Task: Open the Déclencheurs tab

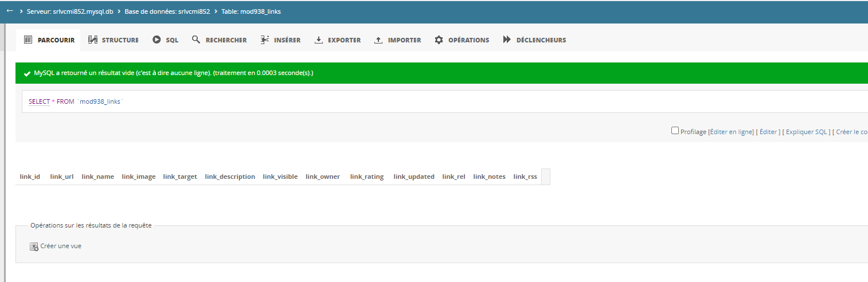Action: click(541, 40)
